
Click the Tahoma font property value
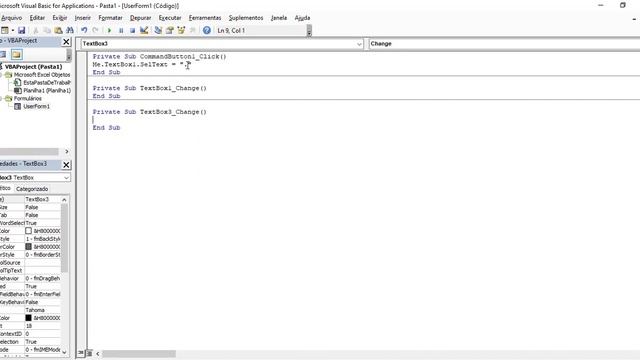(x=42, y=310)
